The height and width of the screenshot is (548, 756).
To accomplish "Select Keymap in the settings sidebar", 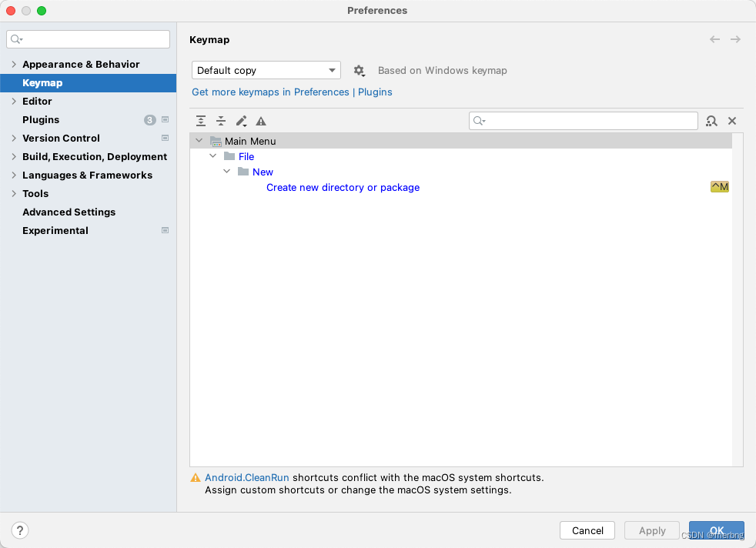I will (x=89, y=83).
